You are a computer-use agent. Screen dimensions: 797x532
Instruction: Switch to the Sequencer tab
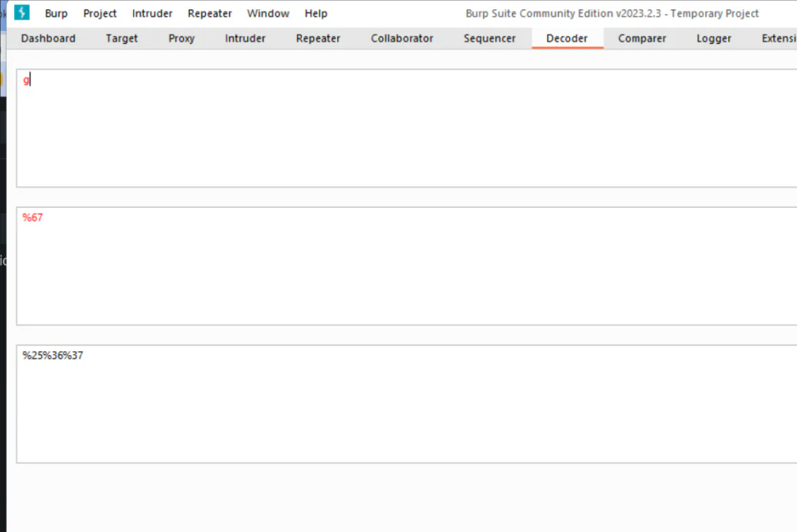click(x=489, y=38)
